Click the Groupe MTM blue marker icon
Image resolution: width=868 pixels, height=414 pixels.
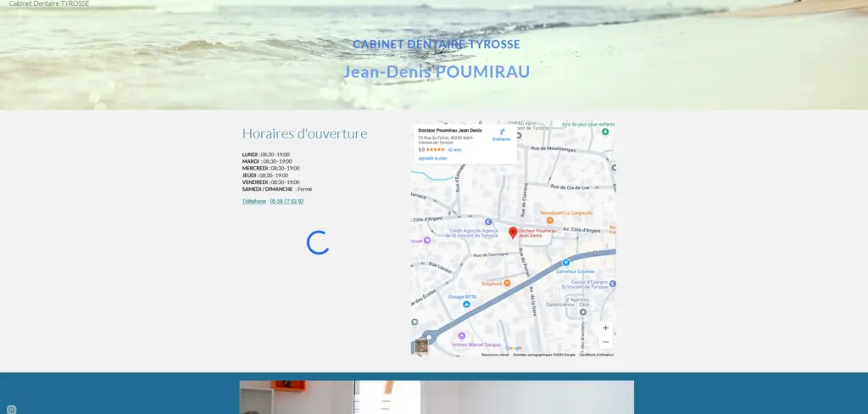(x=466, y=305)
